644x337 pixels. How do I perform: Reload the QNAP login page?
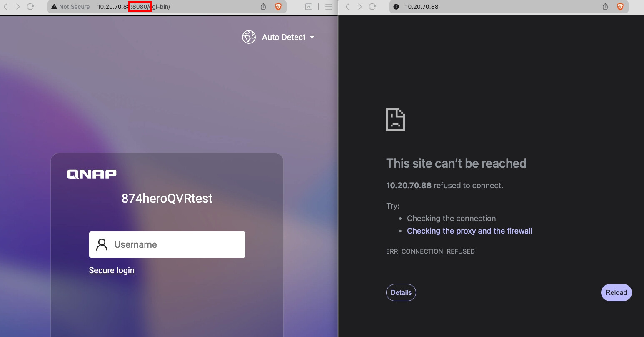(x=30, y=7)
